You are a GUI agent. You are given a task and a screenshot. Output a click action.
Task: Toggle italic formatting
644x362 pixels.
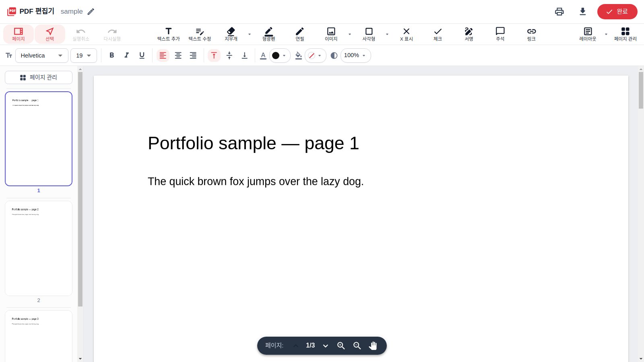(127, 56)
